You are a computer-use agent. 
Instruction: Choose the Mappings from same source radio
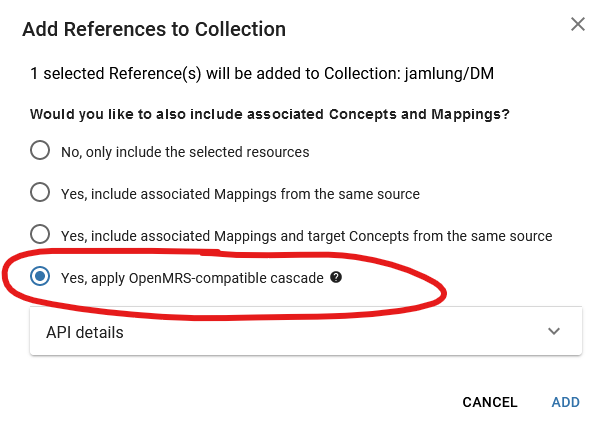tap(40, 192)
